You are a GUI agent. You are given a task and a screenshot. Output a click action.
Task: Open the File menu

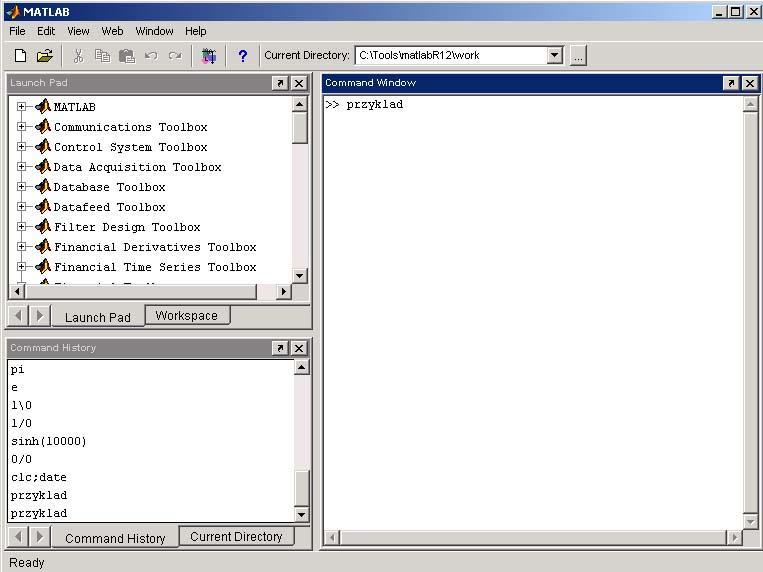click(17, 31)
